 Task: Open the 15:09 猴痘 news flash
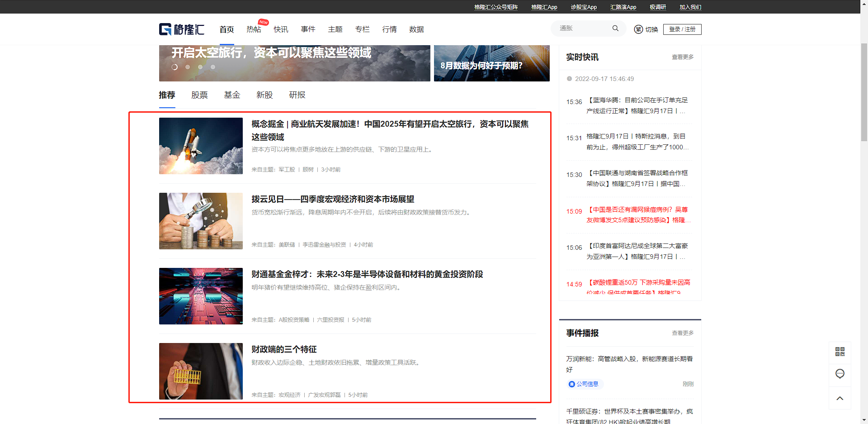pyautogui.click(x=638, y=215)
